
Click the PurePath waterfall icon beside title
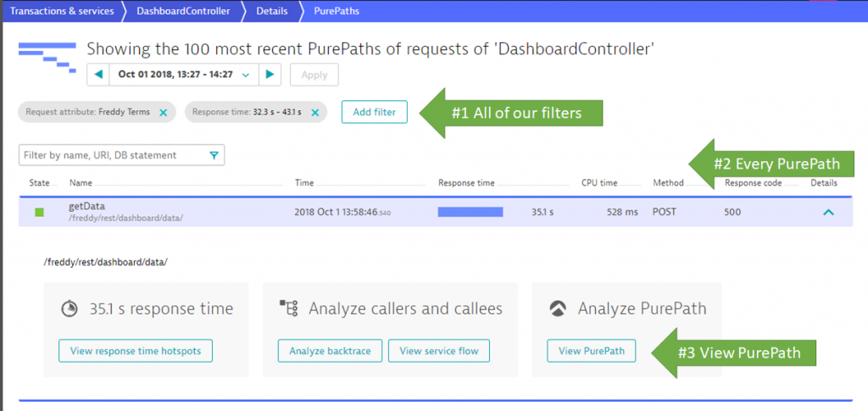coord(47,57)
